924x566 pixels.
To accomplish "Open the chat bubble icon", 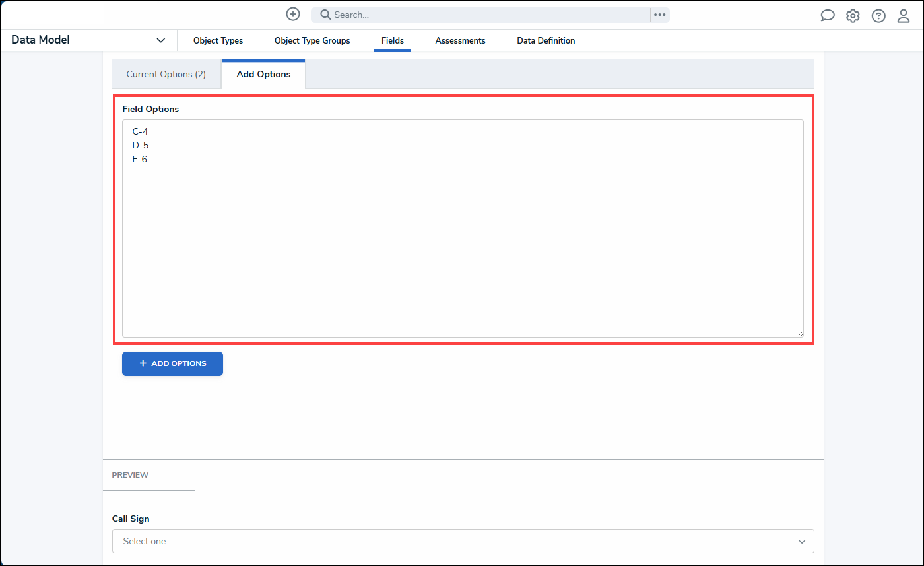I will click(x=827, y=15).
